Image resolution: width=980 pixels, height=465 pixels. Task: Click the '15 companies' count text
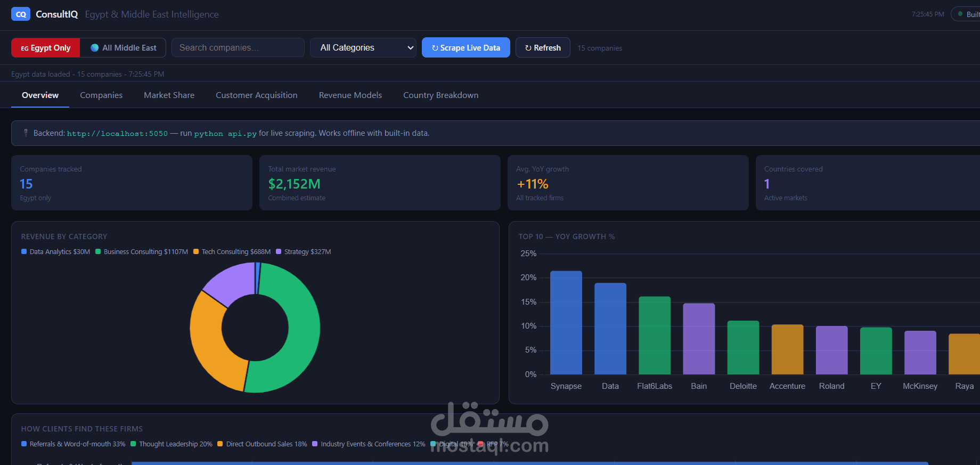600,48
